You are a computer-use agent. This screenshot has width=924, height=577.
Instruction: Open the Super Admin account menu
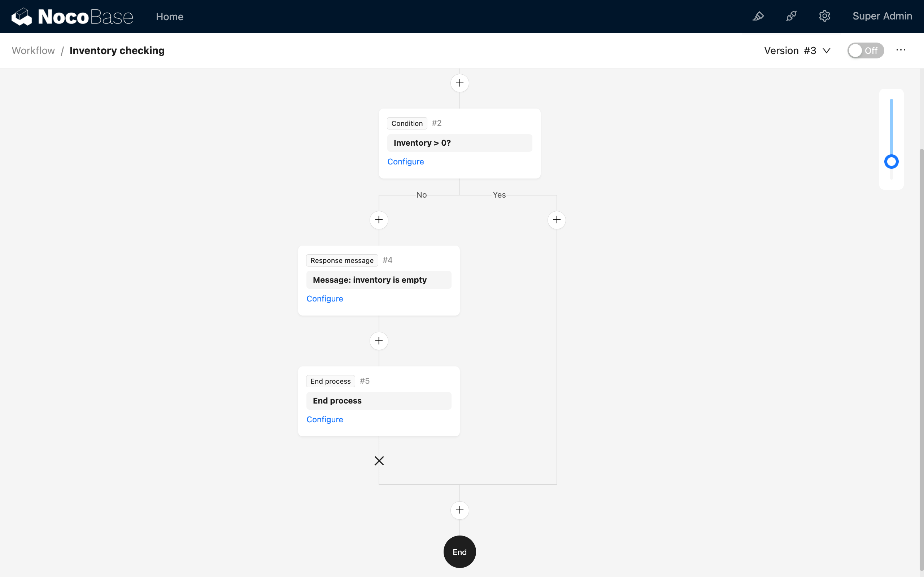[882, 16]
